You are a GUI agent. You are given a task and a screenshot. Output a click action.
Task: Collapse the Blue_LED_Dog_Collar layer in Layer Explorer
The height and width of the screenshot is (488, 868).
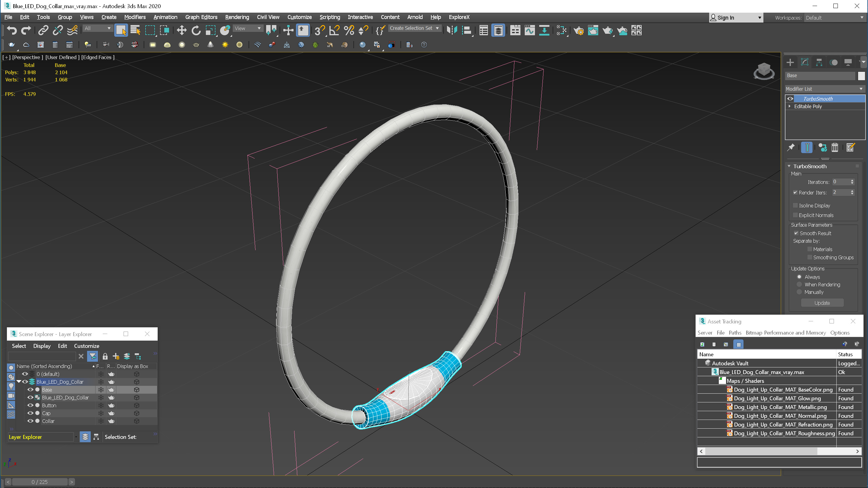tap(19, 382)
